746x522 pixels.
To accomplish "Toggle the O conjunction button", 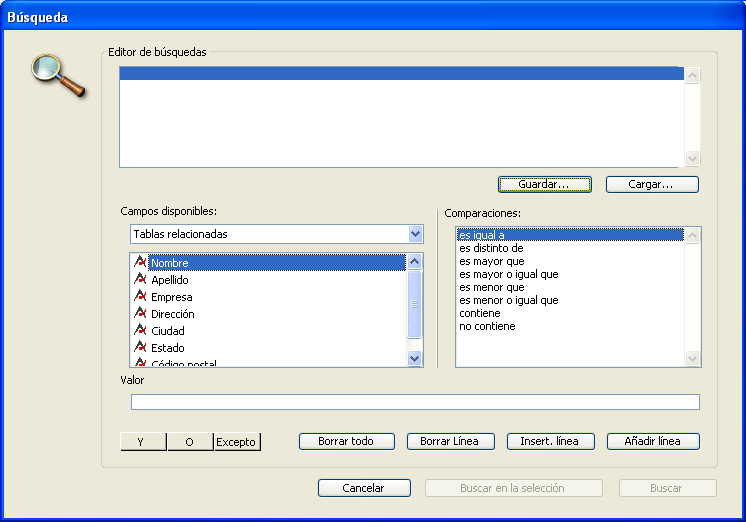I will pyautogui.click(x=190, y=442).
